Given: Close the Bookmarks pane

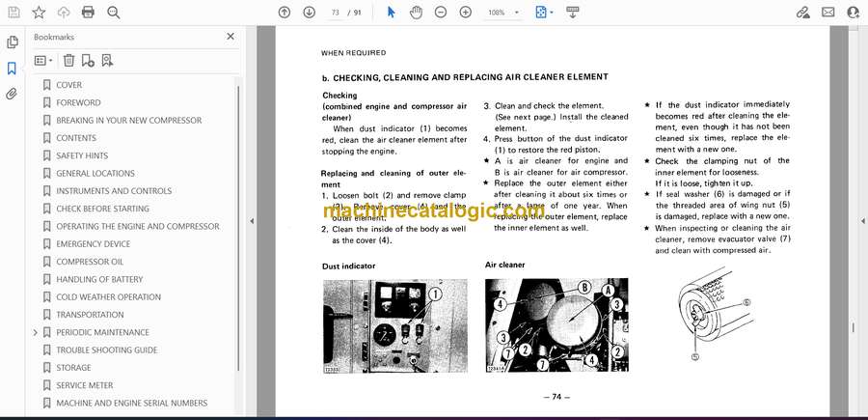Looking at the screenshot, I should coord(231,37).
